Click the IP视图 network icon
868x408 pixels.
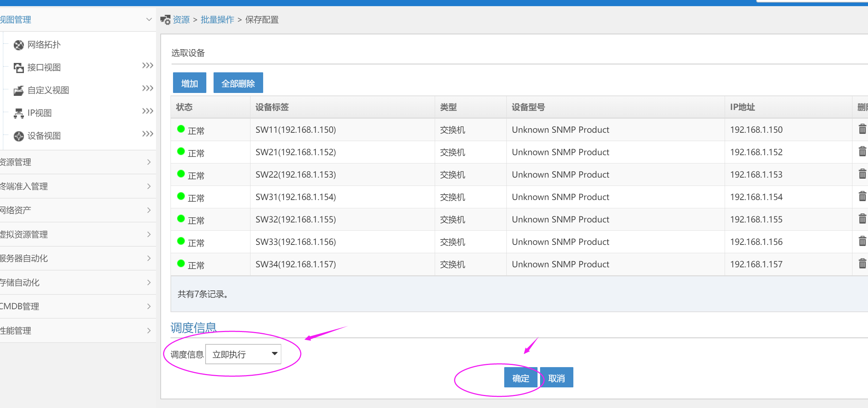tap(18, 113)
